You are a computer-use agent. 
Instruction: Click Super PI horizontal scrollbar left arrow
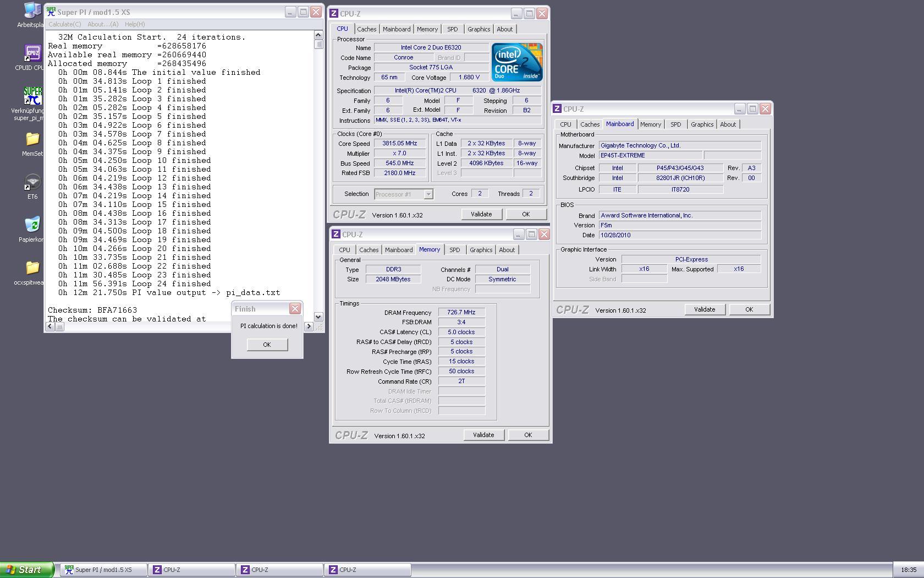[50, 326]
